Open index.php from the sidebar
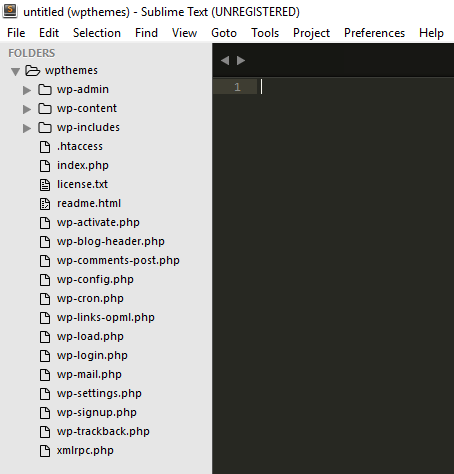 click(83, 165)
